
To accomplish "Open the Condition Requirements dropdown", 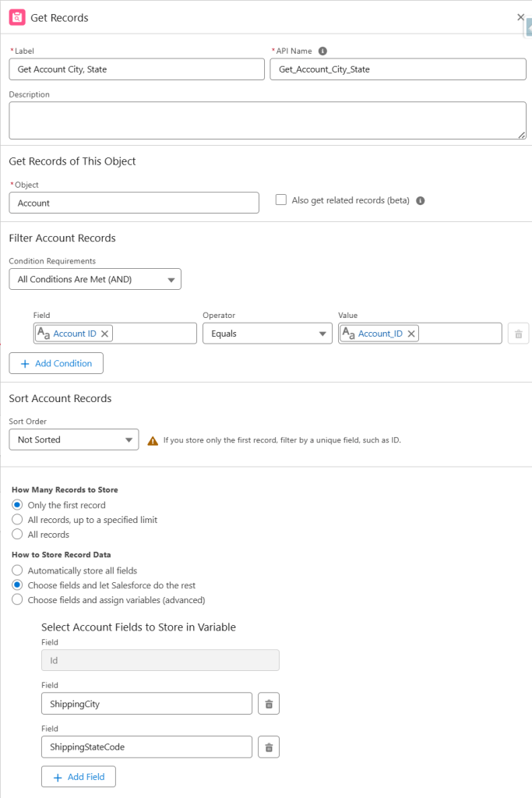I will [95, 279].
